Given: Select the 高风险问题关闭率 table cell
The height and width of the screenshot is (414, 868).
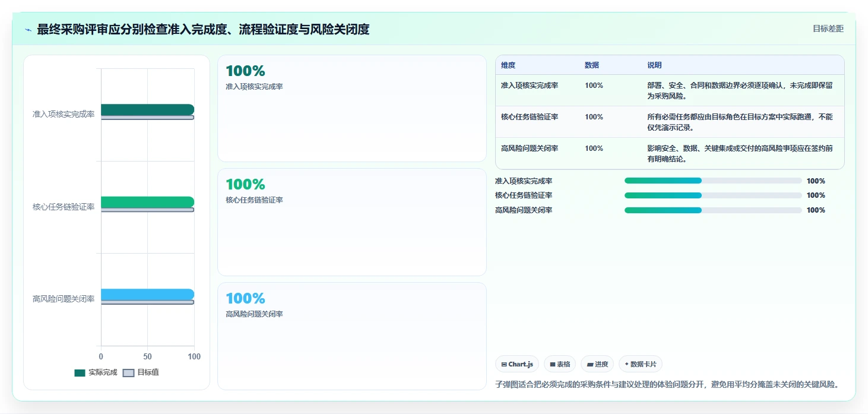Looking at the screenshot, I should point(530,148).
